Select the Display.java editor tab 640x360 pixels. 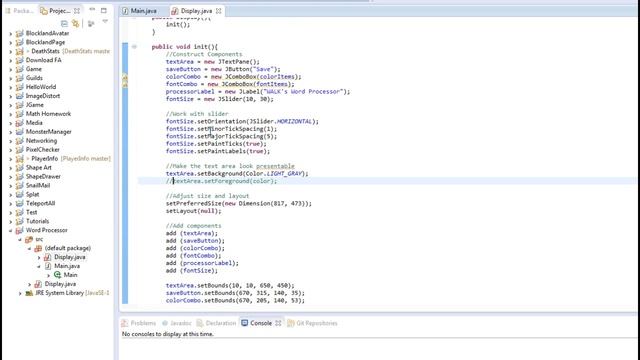(x=192, y=11)
